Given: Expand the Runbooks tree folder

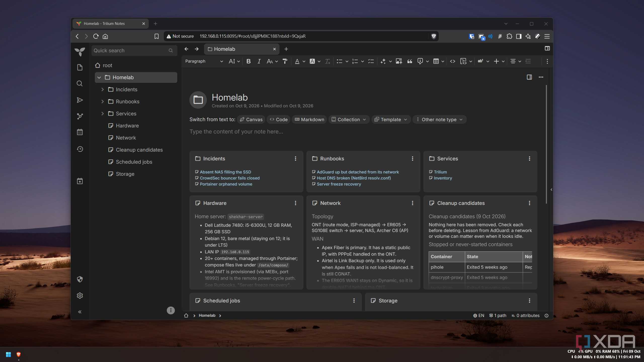Looking at the screenshot, I should pos(102,102).
